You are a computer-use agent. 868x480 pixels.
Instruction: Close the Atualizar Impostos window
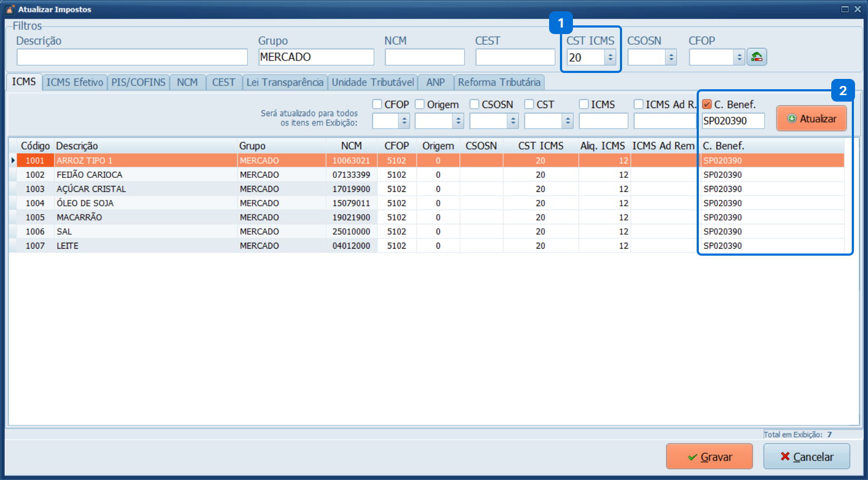tap(858, 9)
